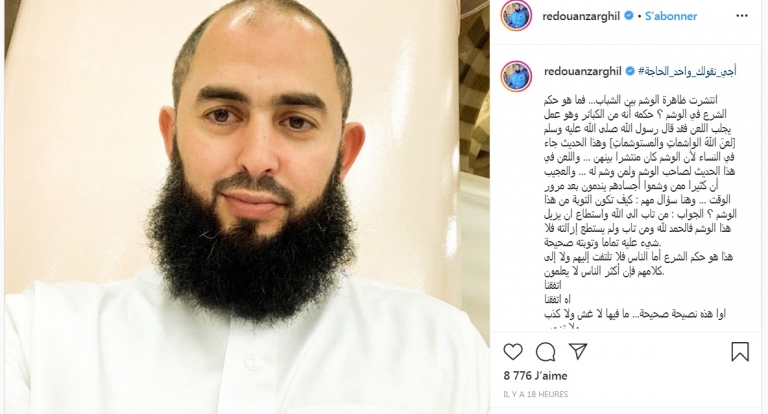
Task: Click the caption line اوا هذه نصيحة صحيحة
Action: click(x=635, y=314)
